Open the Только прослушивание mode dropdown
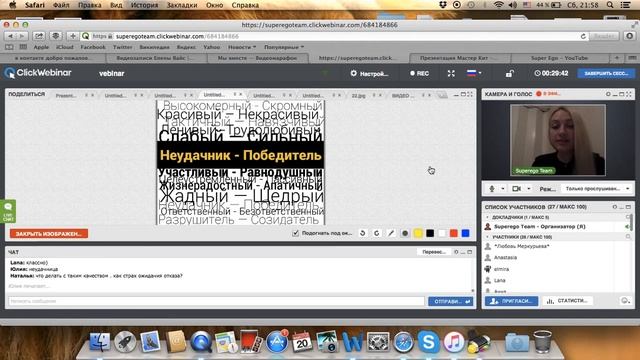640x360 pixels. coord(598,189)
